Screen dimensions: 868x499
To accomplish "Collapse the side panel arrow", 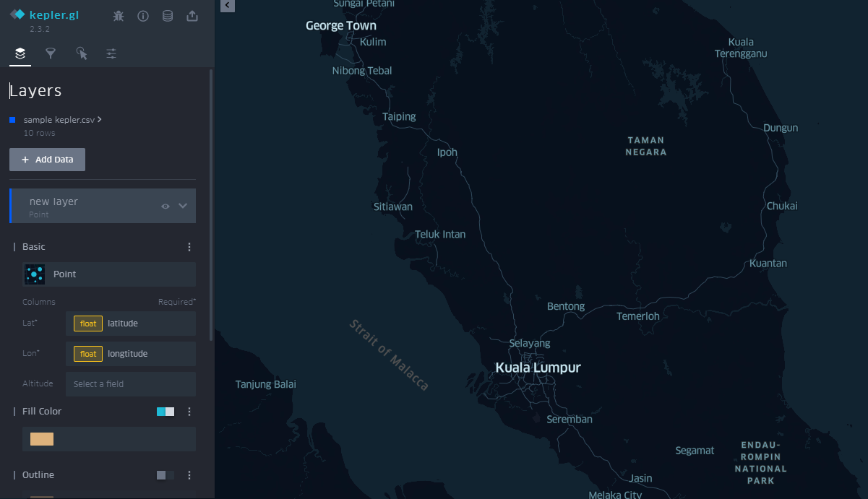I will point(227,6).
